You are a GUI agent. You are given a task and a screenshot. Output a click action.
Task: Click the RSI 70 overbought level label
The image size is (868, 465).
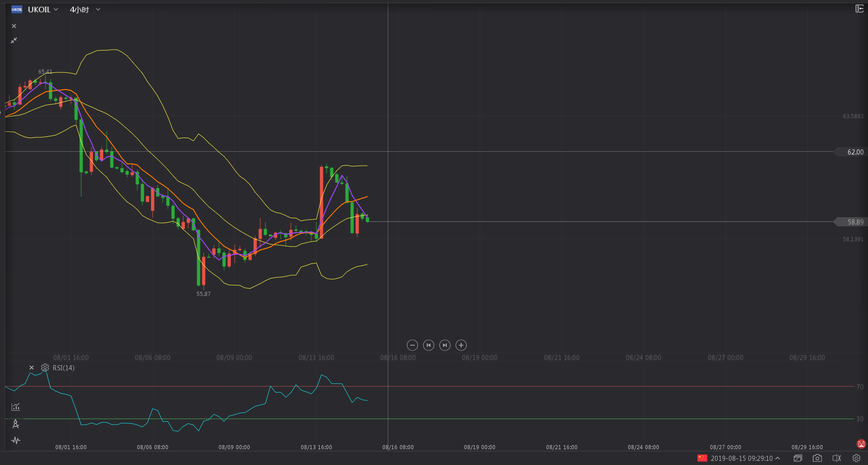860,387
